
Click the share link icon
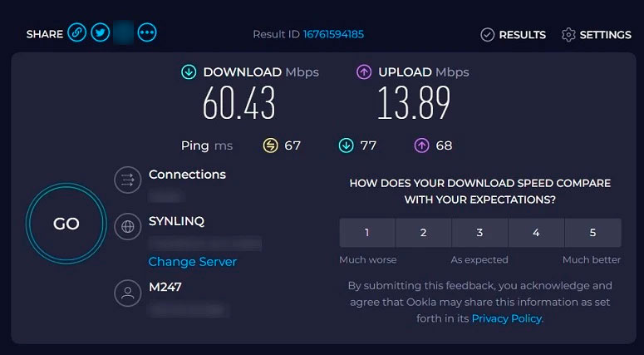click(x=76, y=33)
